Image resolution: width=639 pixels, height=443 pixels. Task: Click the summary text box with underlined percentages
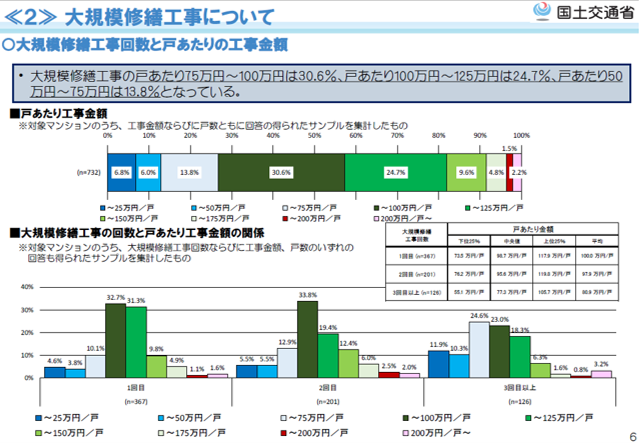click(320, 83)
